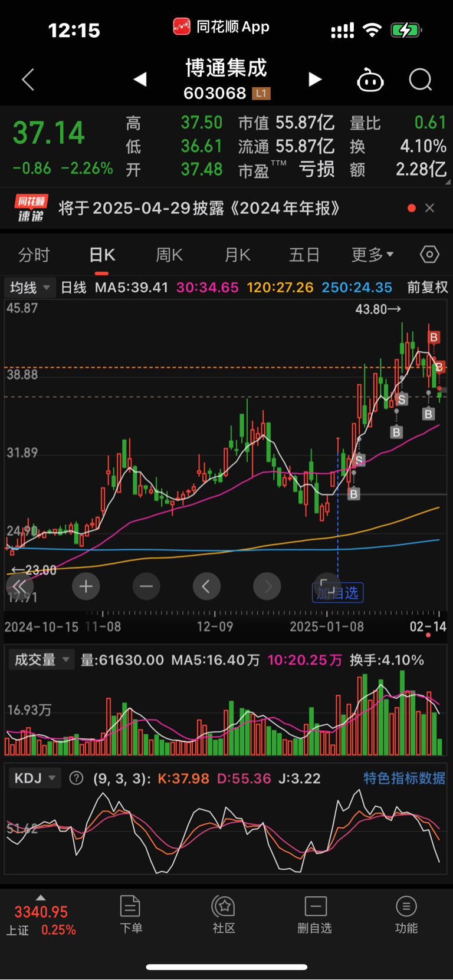Viewport: 453px width, 980px height.
Task: Tap the battery charging icon
Action: click(406, 30)
